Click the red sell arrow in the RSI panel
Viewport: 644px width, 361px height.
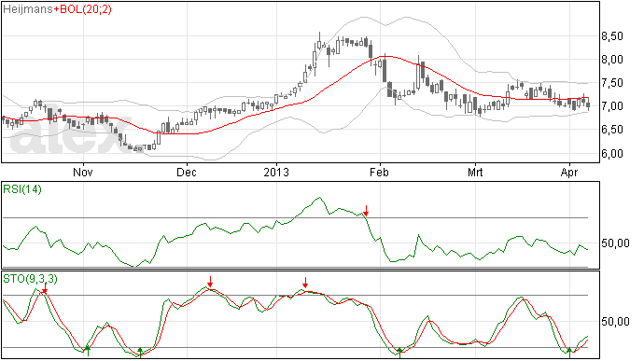point(366,211)
